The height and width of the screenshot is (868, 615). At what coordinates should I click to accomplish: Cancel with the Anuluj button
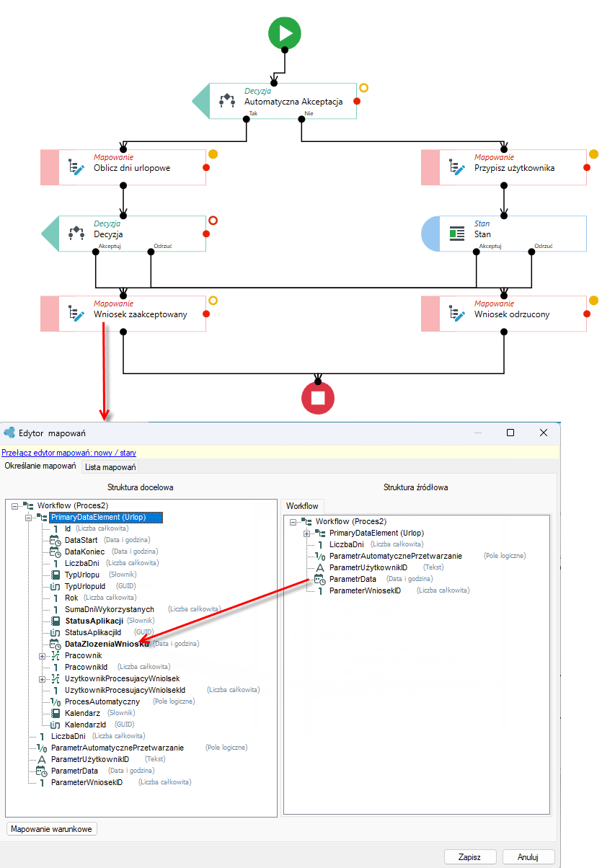tap(528, 857)
